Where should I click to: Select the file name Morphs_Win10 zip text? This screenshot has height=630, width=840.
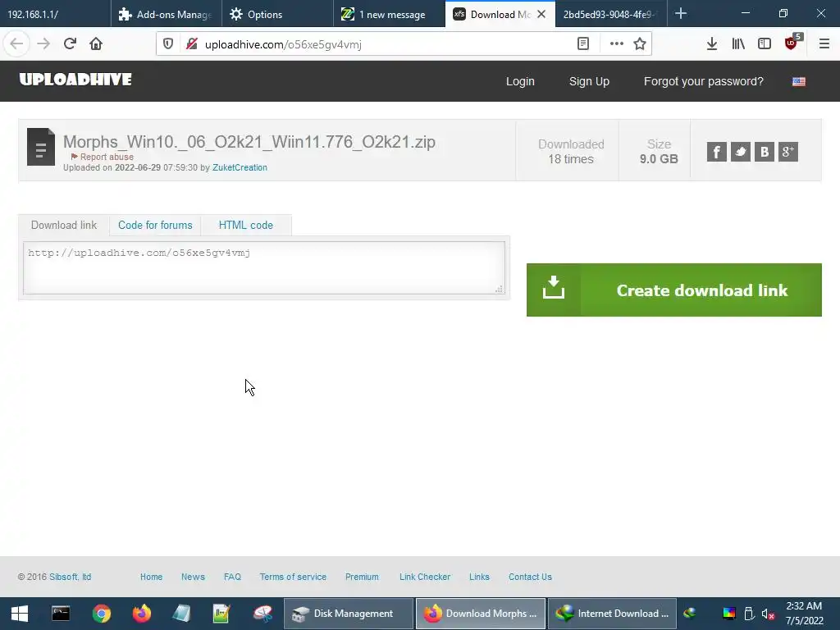pyautogui.click(x=249, y=142)
